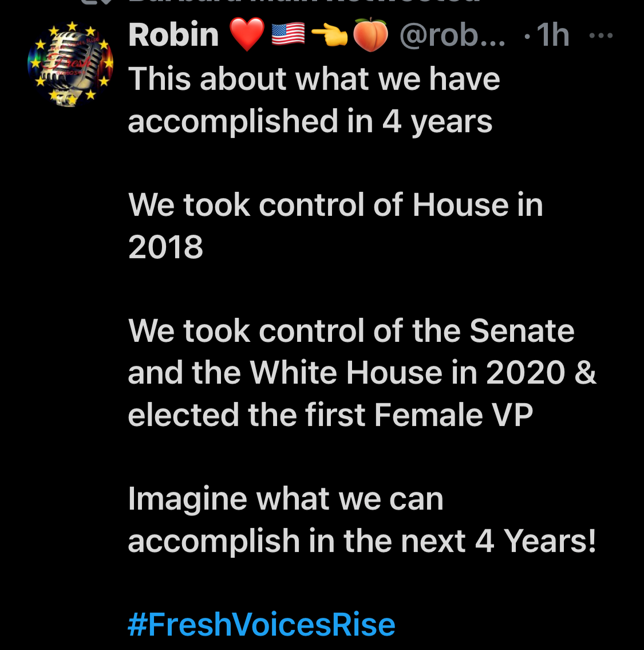Click the display name Robin
The image size is (644, 650).
click(173, 36)
